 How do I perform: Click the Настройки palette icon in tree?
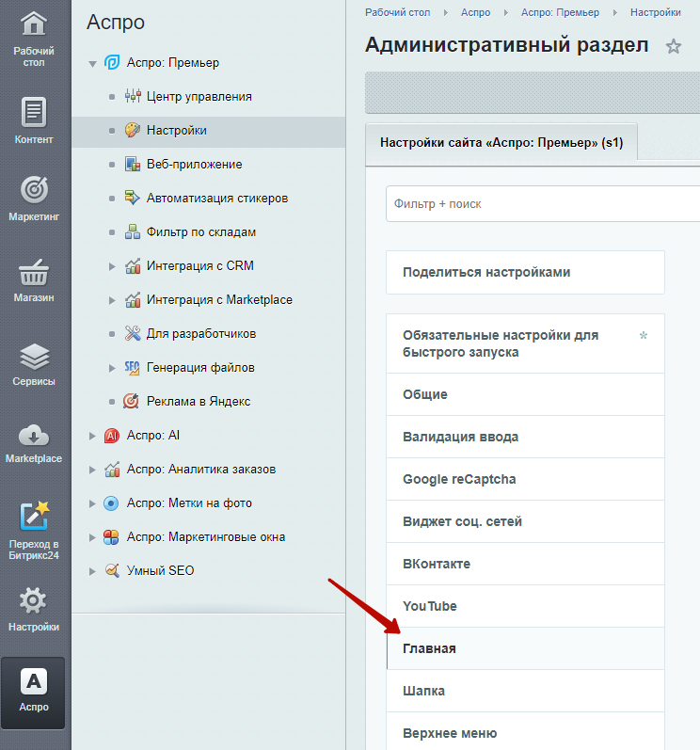(133, 130)
